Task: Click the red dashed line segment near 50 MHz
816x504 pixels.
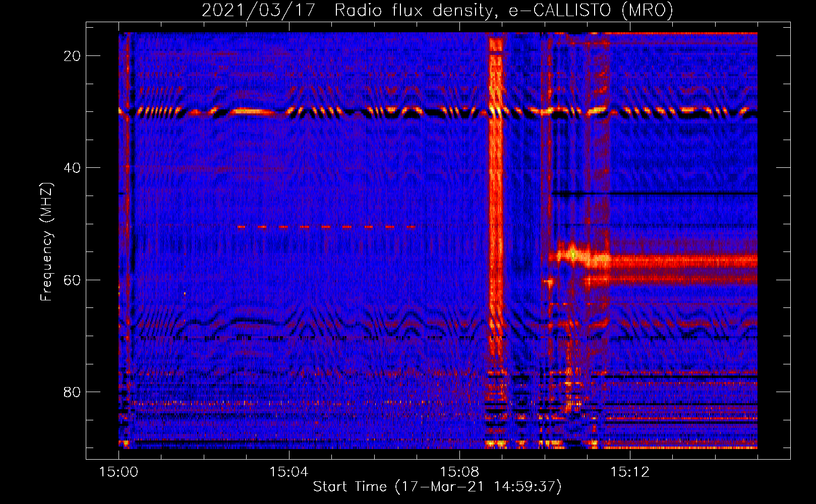Action: click(x=327, y=227)
